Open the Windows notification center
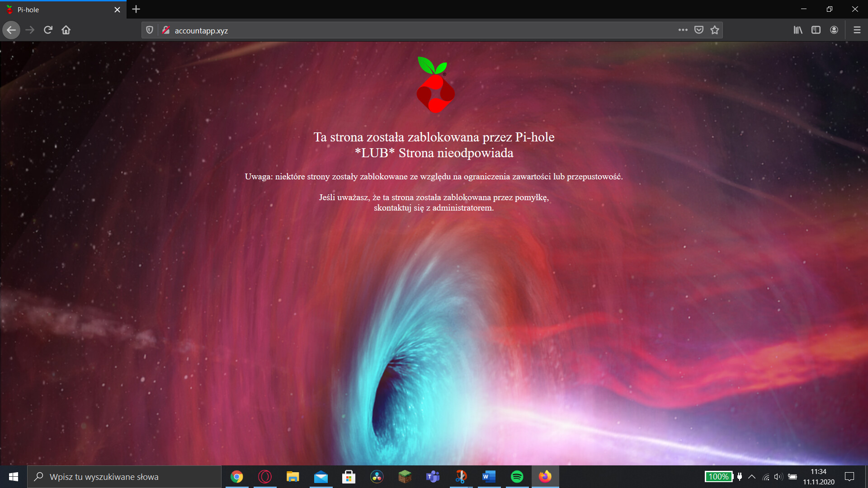The height and width of the screenshot is (488, 868). (849, 477)
